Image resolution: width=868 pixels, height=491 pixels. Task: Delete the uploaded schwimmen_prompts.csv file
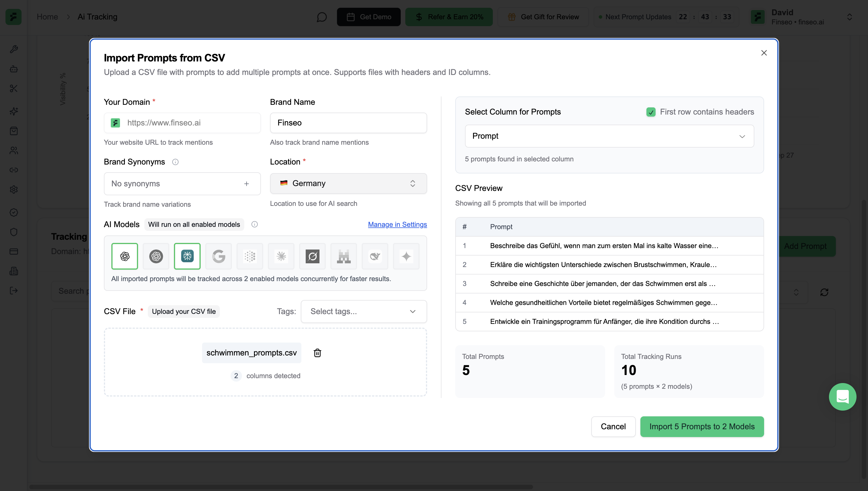[x=317, y=353]
